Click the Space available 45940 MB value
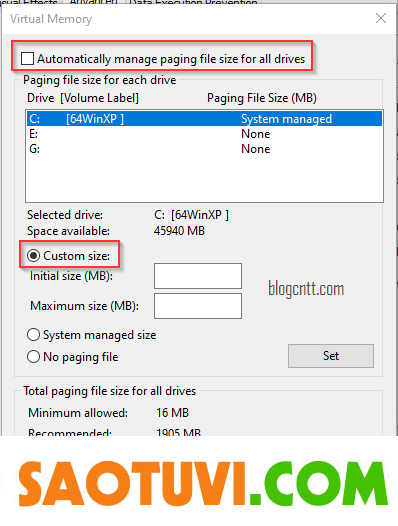Viewport: 398px width, 526px height. [x=179, y=231]
